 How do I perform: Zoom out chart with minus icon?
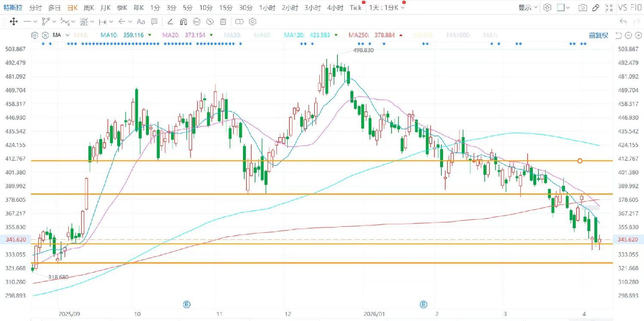628,35
